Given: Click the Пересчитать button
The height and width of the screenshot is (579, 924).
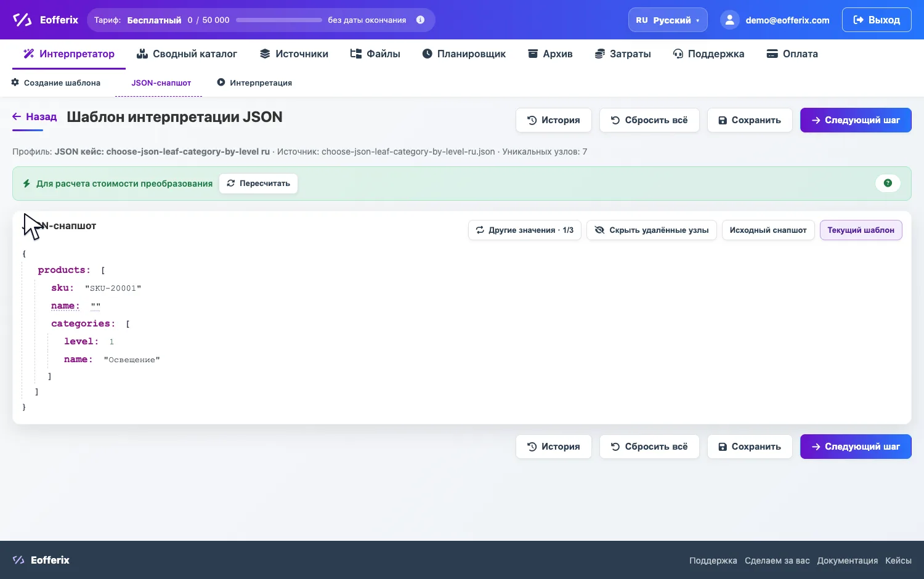Looking at the screenshot, I should tap(258, 184).
